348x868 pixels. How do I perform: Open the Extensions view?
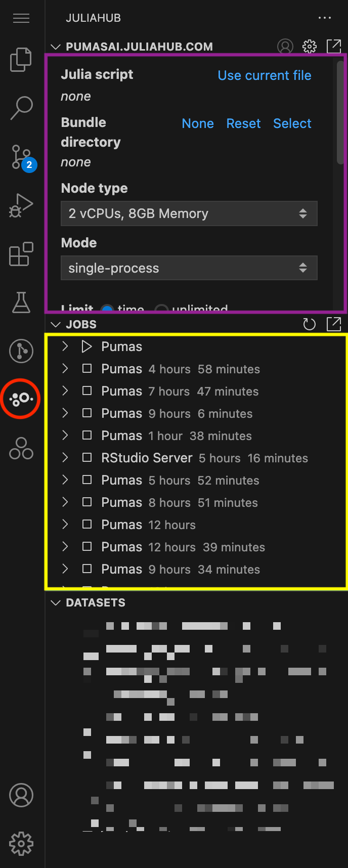21,253
